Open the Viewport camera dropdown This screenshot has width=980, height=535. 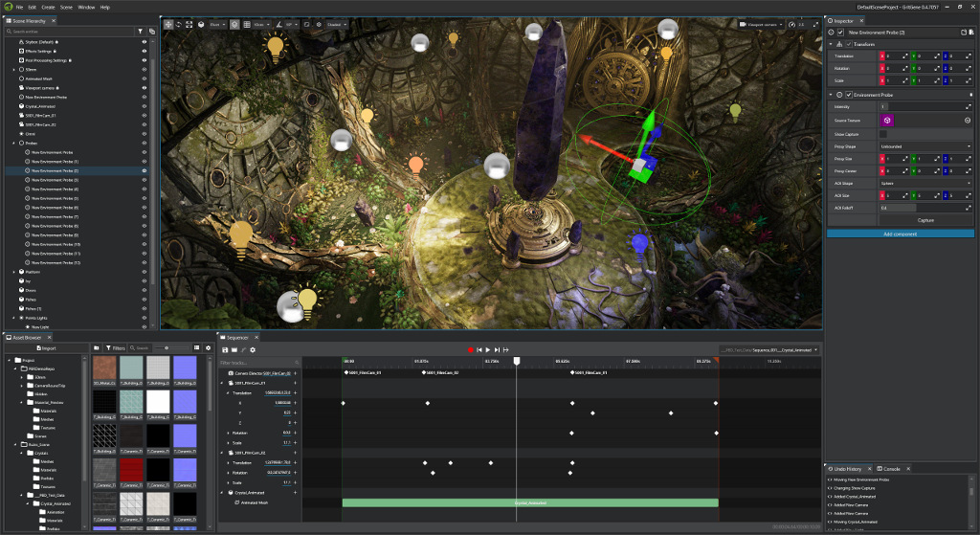[761, 24]
